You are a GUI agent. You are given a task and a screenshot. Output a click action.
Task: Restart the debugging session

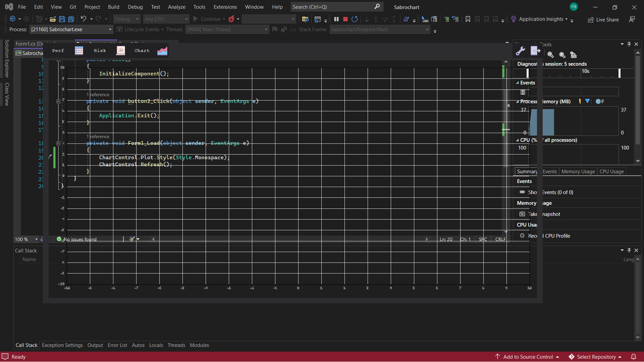355,19
